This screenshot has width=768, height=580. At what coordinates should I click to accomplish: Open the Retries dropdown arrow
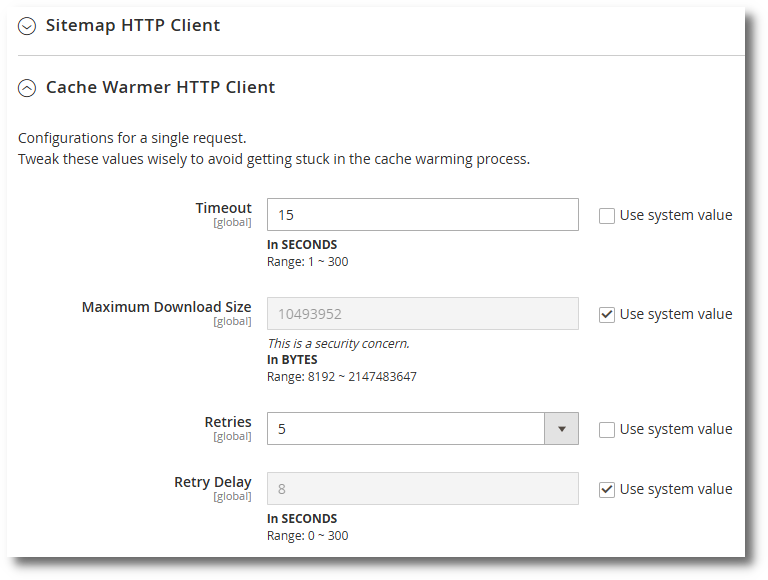pyautogui.click(x=561, y=429)
